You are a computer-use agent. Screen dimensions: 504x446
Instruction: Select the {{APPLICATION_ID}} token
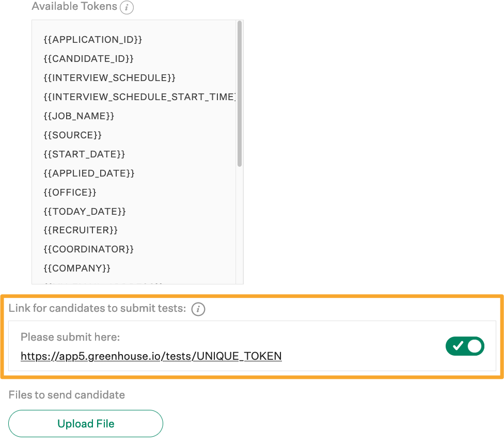pos(92,39)
